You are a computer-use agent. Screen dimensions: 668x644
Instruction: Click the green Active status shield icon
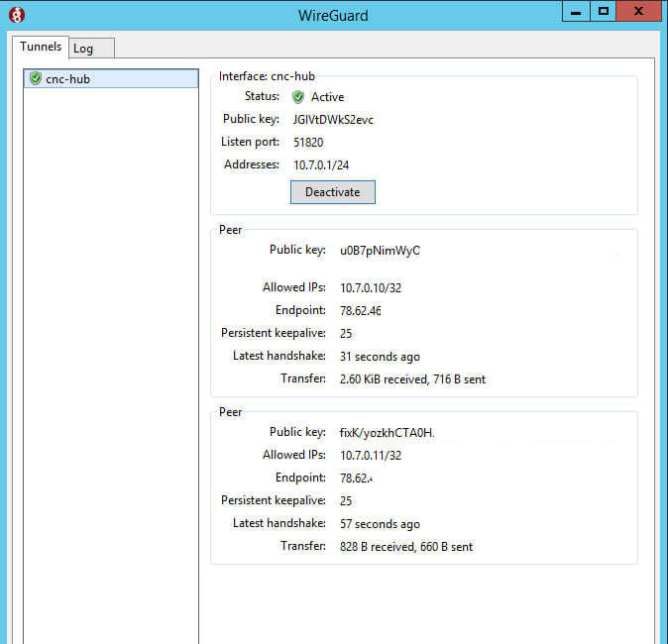coord(298,97)
